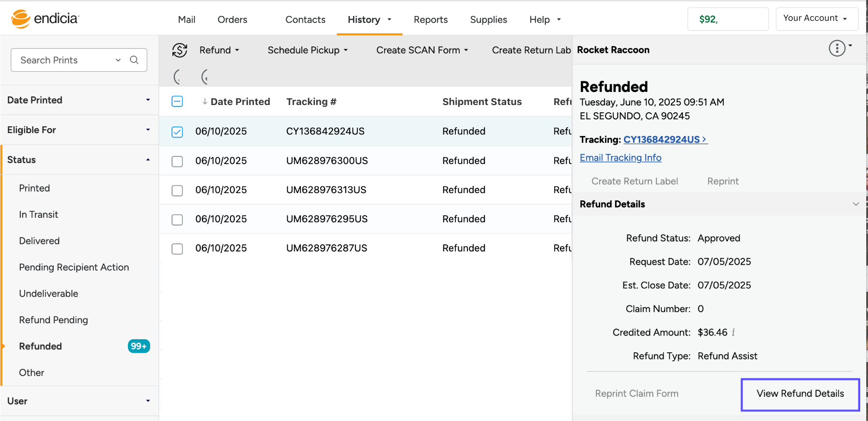Click the Date Printed sort arrow

coord(204,102)
